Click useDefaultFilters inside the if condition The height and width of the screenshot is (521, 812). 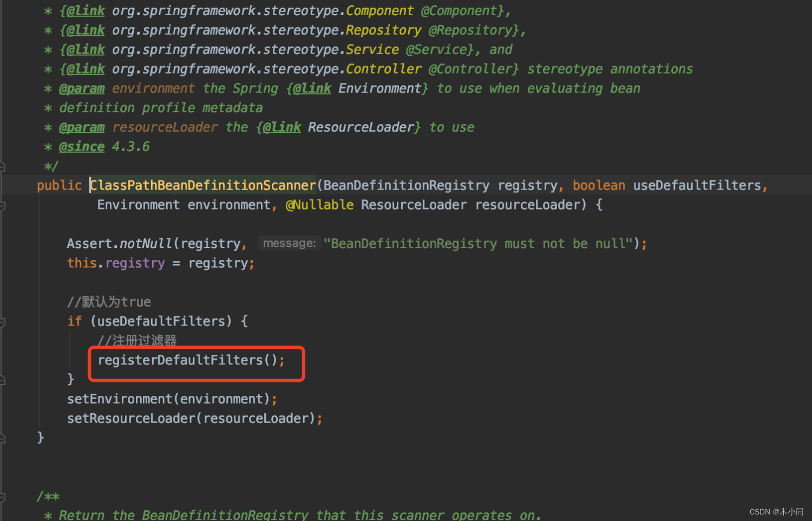click(161, 321)
